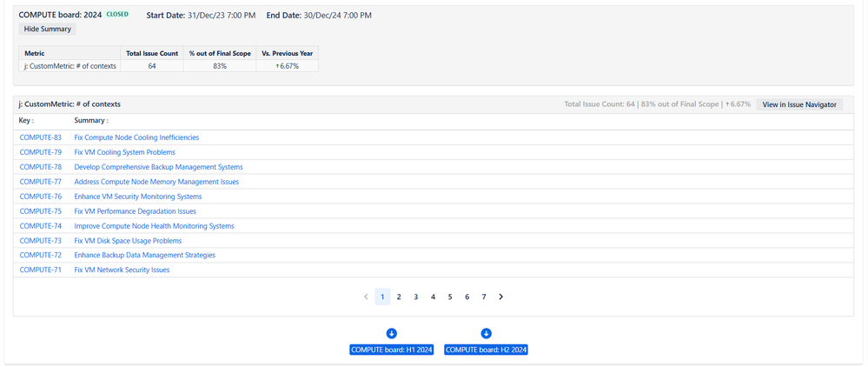Click the 83% cell in summary table
Screen dimensions: 868x367
tap(220, 66)
